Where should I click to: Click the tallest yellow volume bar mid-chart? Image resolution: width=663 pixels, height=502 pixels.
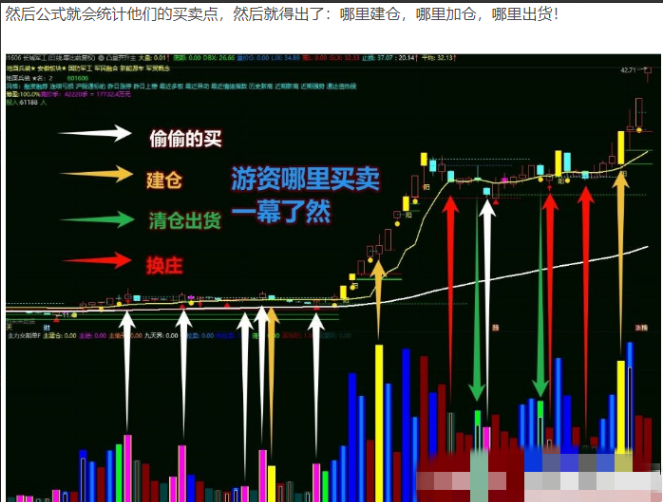click(x=380, y=420)
